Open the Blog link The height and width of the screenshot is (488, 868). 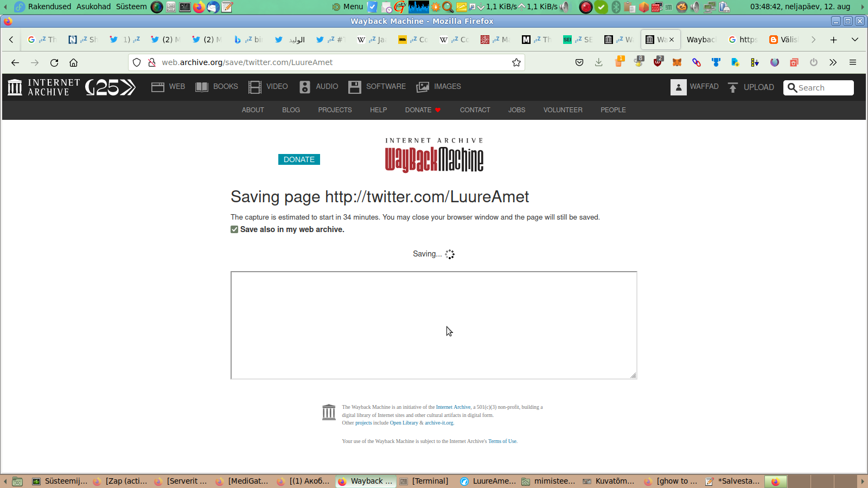point(291,110)
